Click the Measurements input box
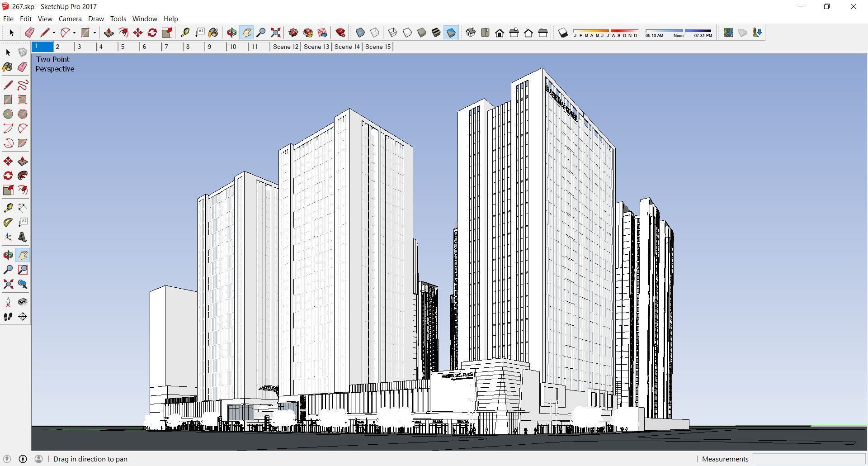Image resolution: width=868 pixels, height=466 pixels. (809, 459)
